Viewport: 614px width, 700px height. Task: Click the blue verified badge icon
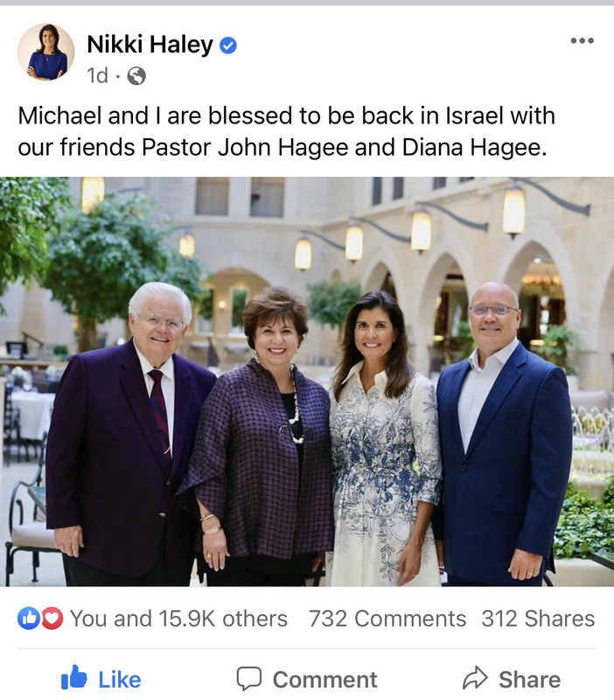228,45
